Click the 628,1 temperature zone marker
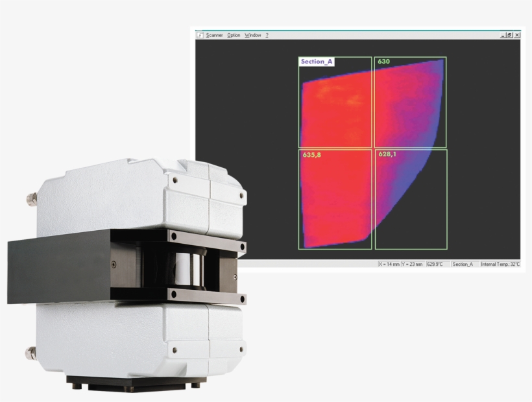 [387, 155]
